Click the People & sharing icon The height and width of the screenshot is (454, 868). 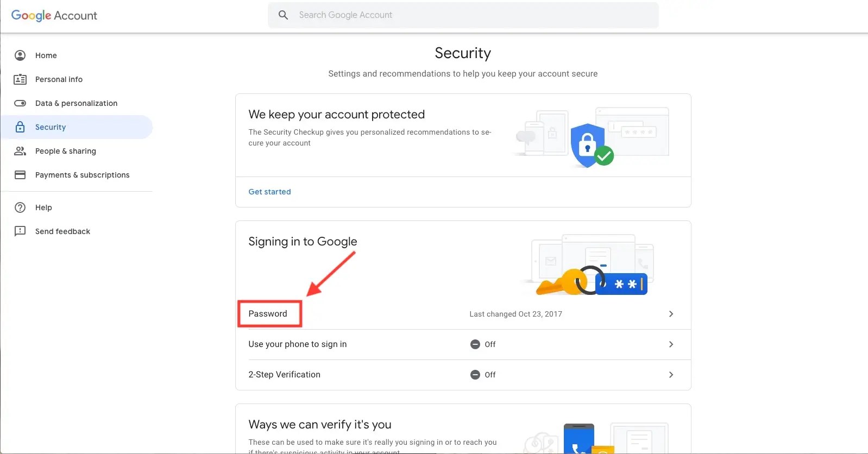(x=20, y=151)
